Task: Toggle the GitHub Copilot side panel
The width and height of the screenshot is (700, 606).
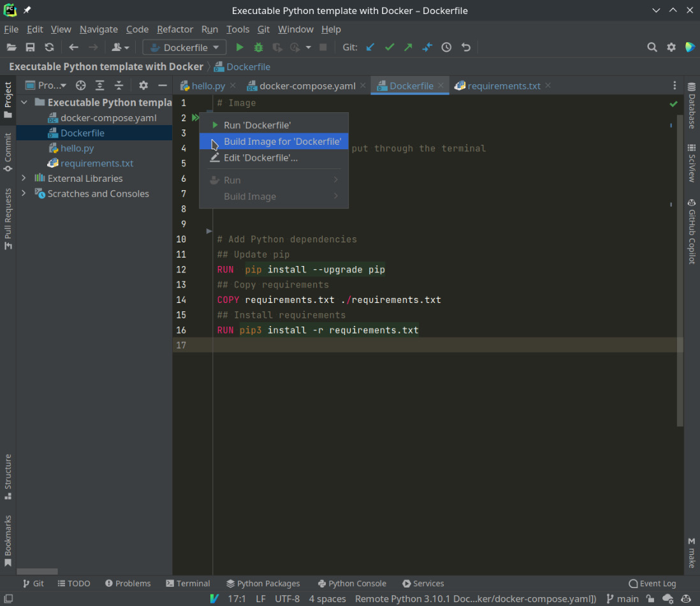Action: click(692, 232)
